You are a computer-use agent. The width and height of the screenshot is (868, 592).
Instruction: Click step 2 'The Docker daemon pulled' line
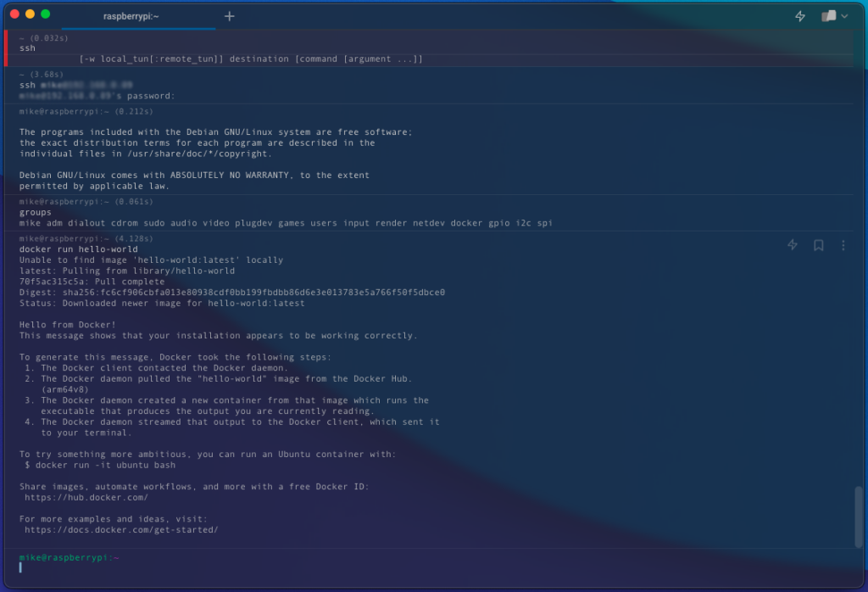[218, 379]
